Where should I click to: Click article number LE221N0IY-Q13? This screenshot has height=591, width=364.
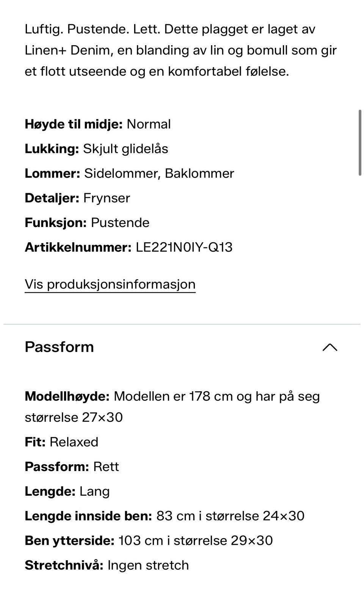pyautogui.click(x=184, y=247)
